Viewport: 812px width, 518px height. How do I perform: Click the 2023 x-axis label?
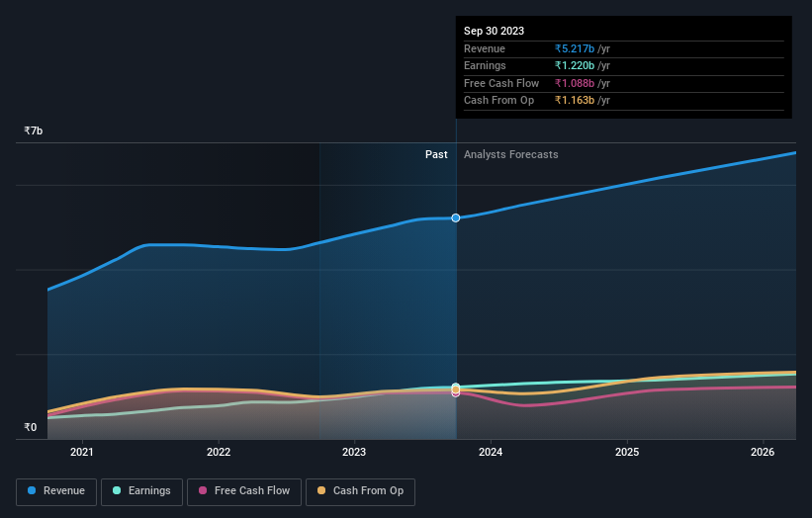[x=354, y=453]
